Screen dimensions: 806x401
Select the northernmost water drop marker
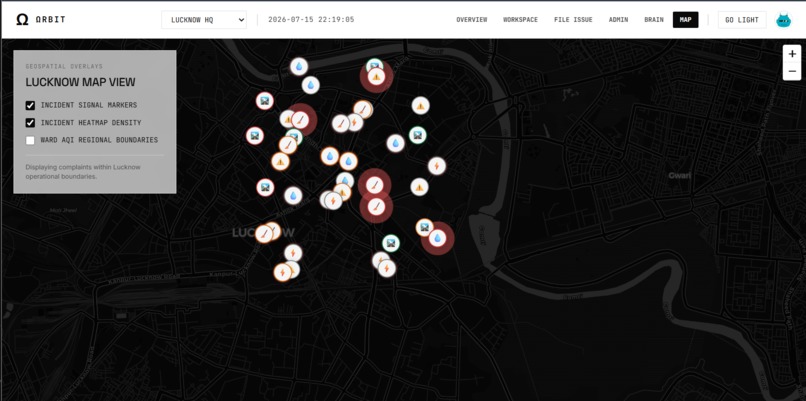[x=299, y=66]
